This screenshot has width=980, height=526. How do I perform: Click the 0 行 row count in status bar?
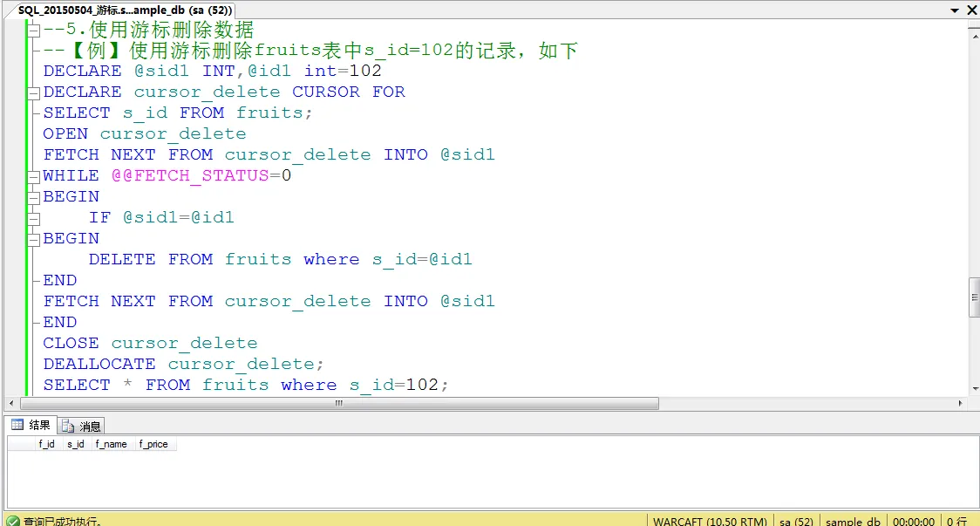tap(956, 521)
